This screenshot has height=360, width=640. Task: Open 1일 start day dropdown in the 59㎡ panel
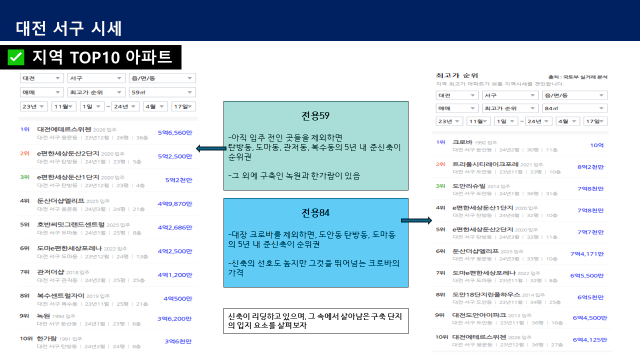(92, 107)
